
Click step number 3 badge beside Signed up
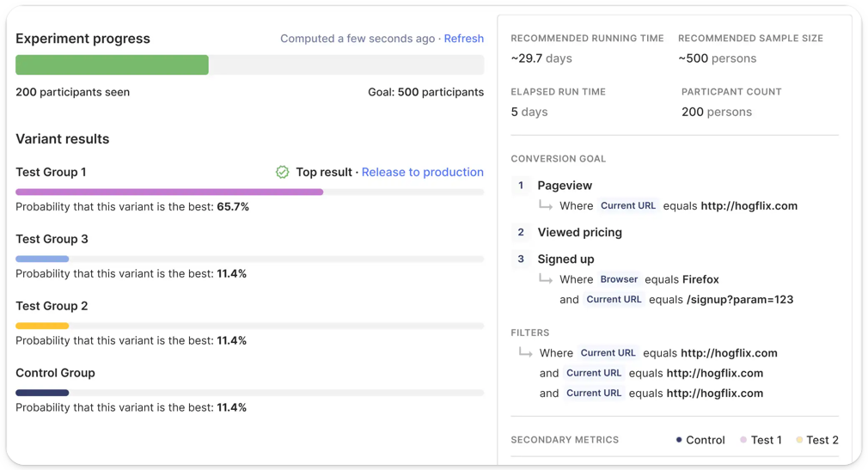[x=521, y=259]
